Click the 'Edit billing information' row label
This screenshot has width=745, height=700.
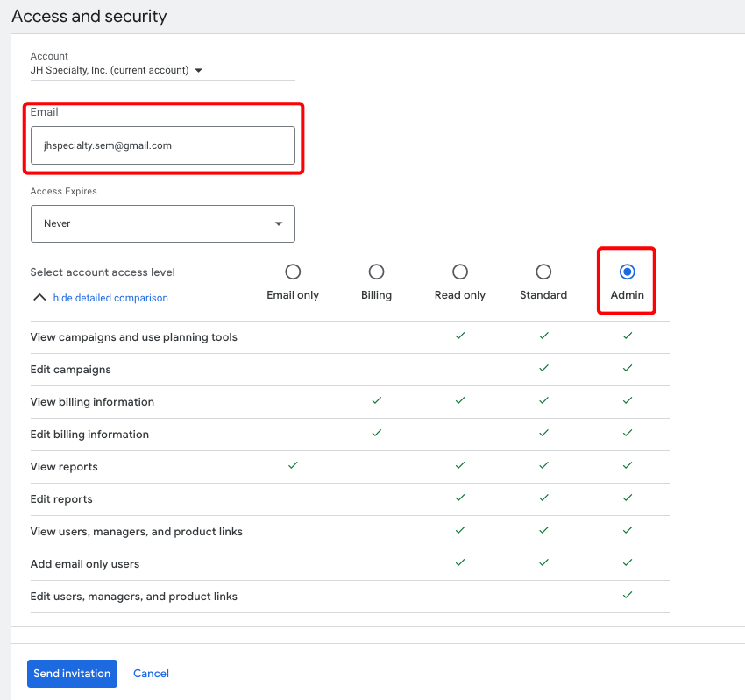89,434
